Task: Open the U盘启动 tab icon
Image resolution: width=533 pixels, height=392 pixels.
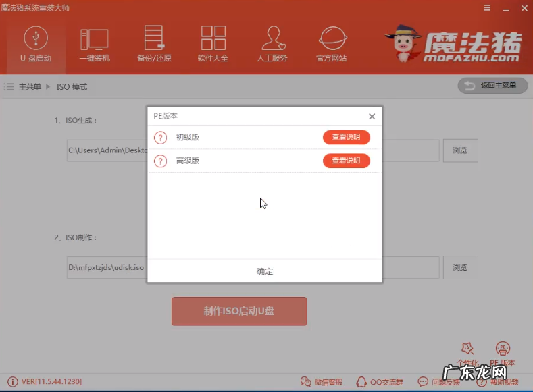Action: pyautogui.click(x=36, y=38)
